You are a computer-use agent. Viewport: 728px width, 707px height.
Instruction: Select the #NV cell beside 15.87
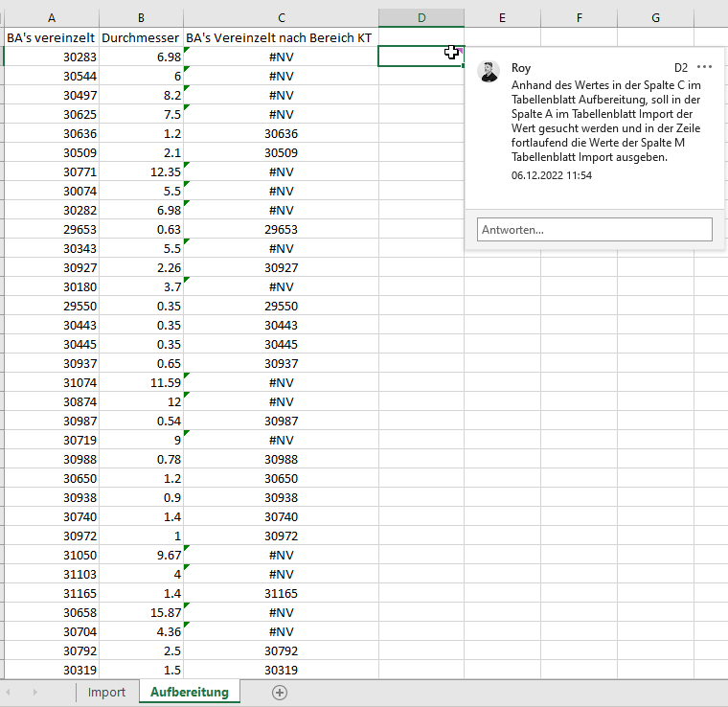[281, 612]
